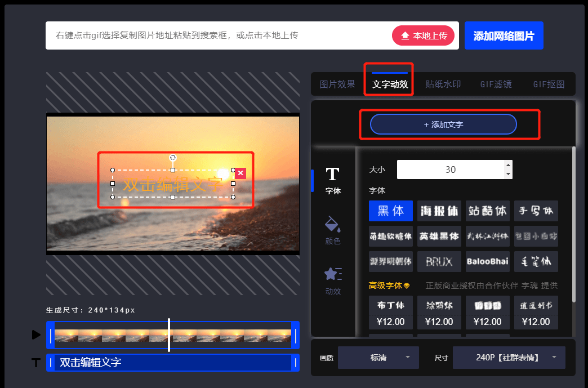This screenshot has width=588, height=388.
Task: Delete text box with red X
Action: click(x=240, y=173)
